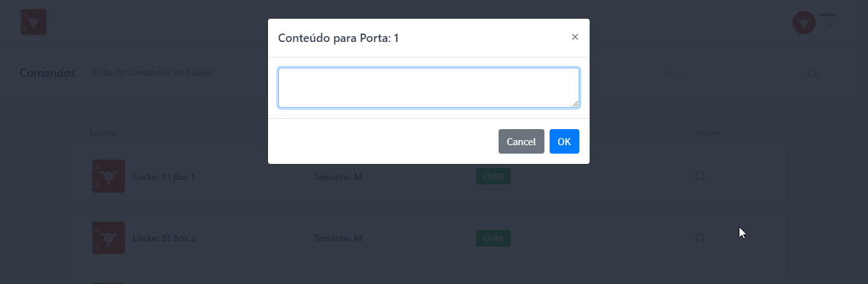Click LIVRE badge for Locker 01 Box 2
Viewport: 868px width, 284px height.
pyautogui.click(x=493, y=238)
